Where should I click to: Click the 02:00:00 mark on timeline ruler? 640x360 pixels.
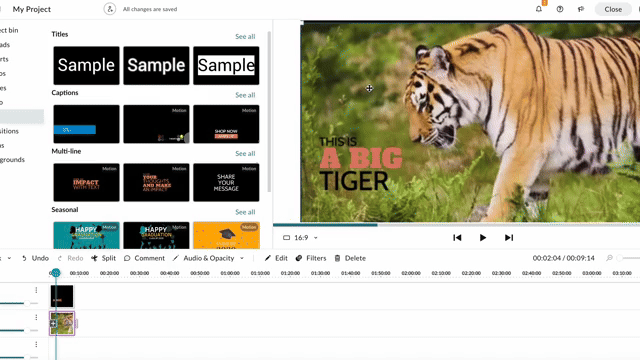(x=411, y=273)
